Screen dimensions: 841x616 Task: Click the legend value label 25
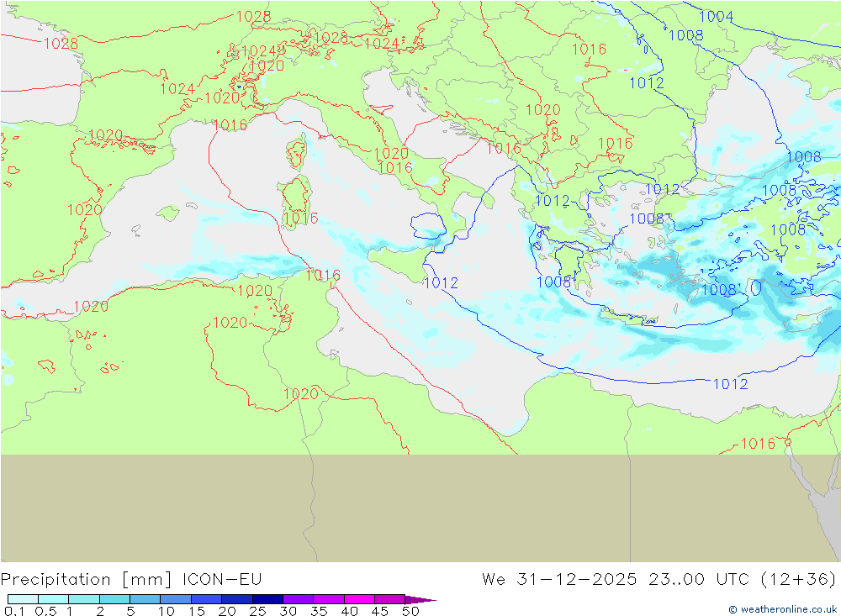click(x=257, y=611)
